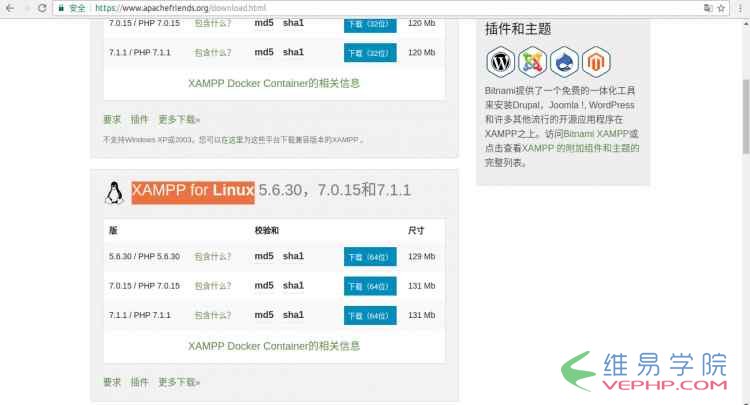Open 更多下载 link in Windows section
The height and width of the screenshot is (405, 750).
click(x=179, y=119)
